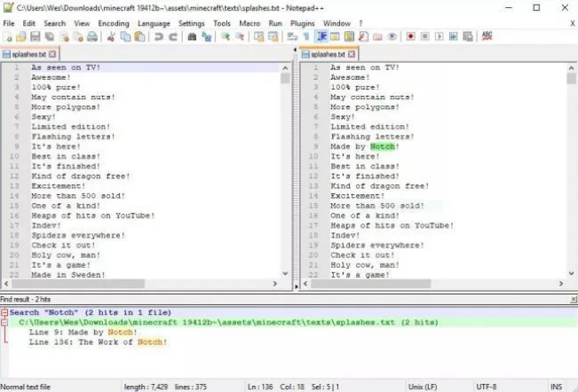578x392 pixels.
Task: Enable synchronize vertical scrolling icon
Action: pyautogui.click(x=258, y=36)
